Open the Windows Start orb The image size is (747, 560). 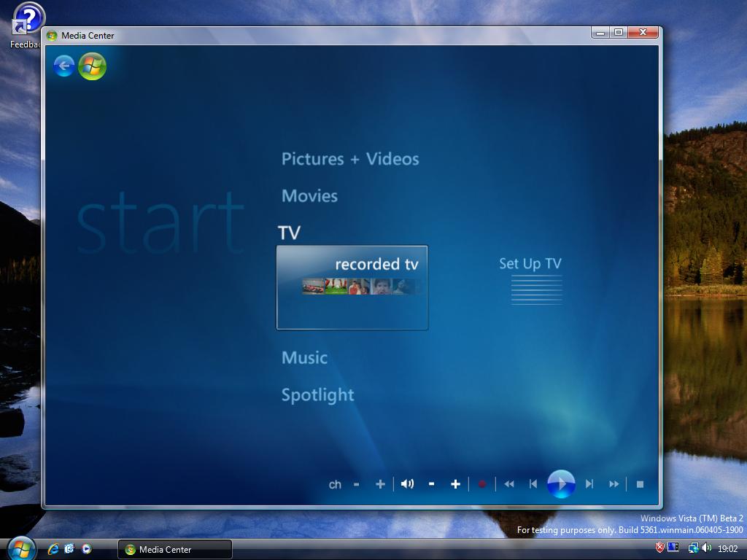click(21, 548)
